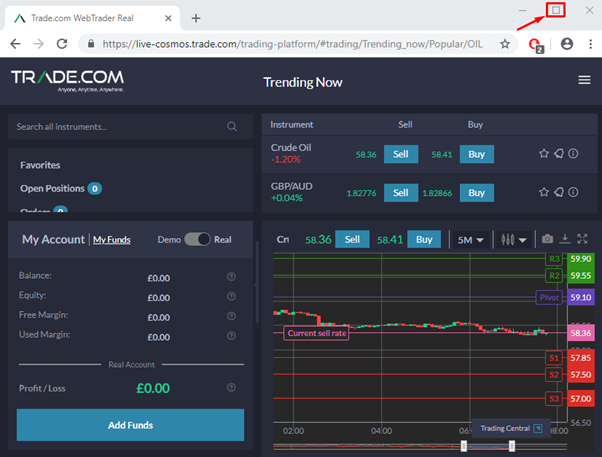Click the R2 resistance marker on the chart
602x457 pixels.
click(x=554, y=275)
